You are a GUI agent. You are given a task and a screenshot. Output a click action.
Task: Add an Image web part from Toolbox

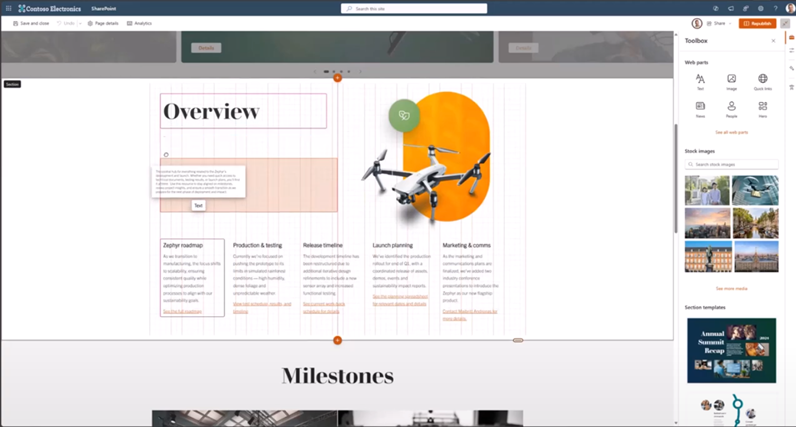tap(732, 81)
